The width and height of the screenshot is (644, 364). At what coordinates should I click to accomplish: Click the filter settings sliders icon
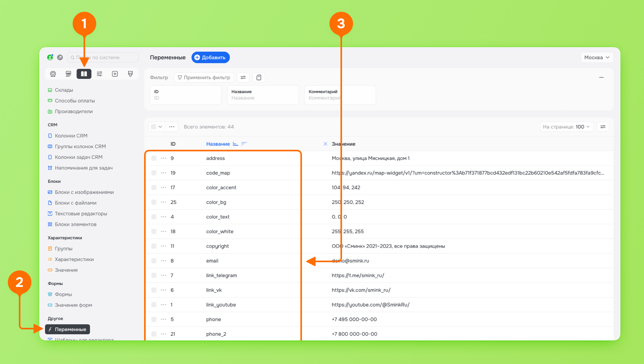pyautogui.click(x=243, y=77)
